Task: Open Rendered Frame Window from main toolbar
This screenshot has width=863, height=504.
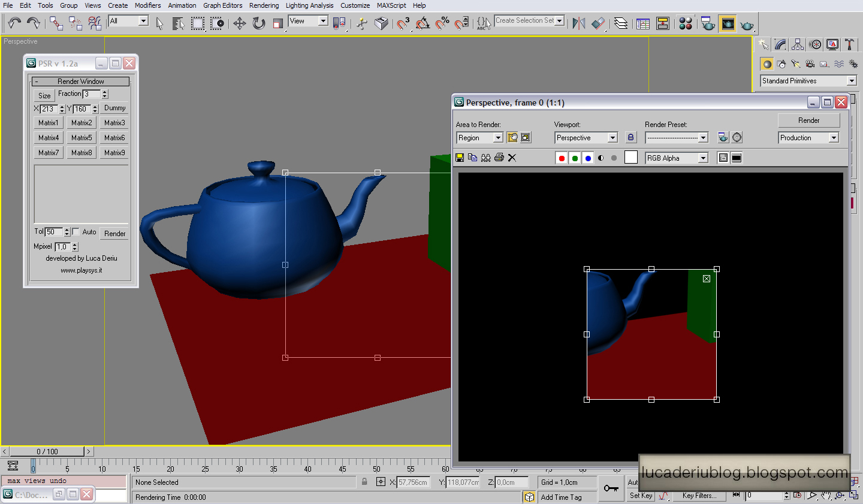Action: point(728,23)
